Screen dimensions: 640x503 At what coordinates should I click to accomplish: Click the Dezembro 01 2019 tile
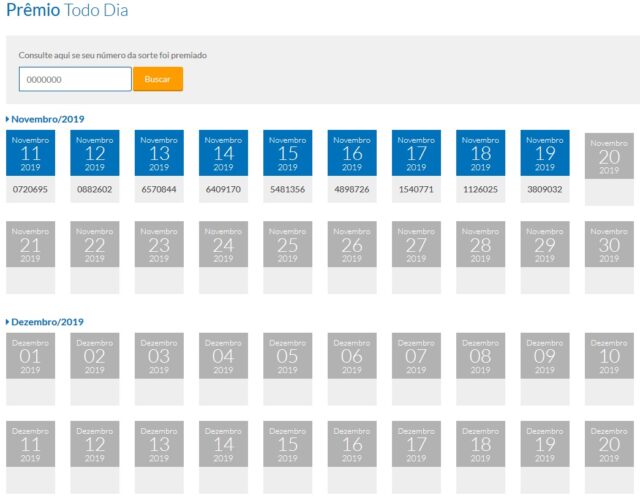(31, 355)
